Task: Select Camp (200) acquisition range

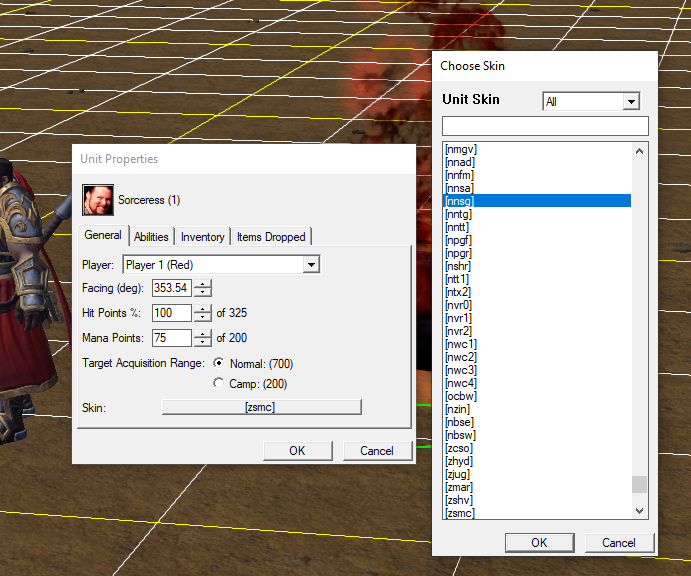Action: (219, 383)
